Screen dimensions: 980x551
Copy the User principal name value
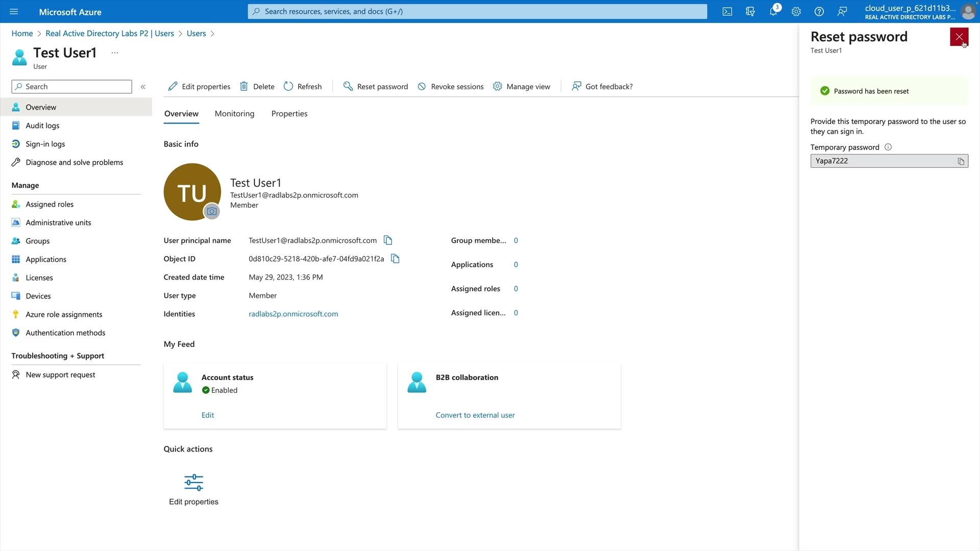(x=388, y=240)
